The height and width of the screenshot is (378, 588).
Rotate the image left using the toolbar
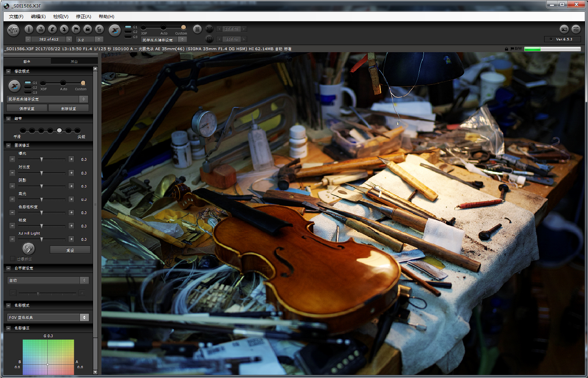(52, 29)
